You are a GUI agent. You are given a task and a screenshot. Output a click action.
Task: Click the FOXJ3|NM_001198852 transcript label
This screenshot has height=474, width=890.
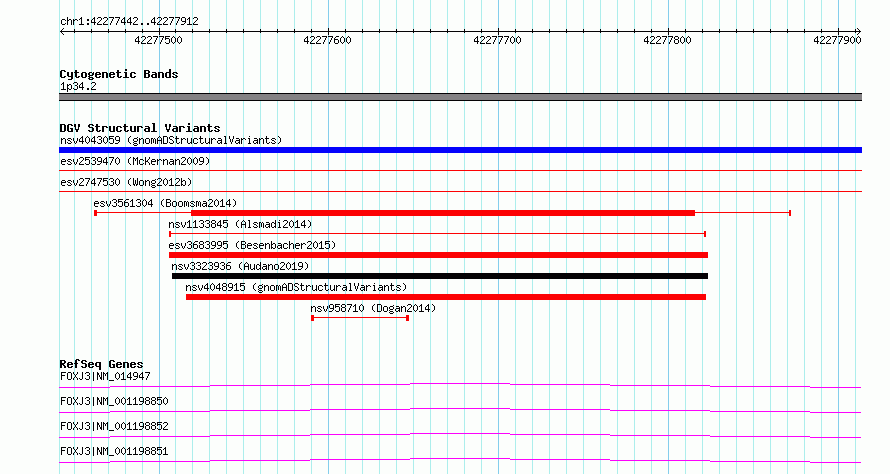114,426
